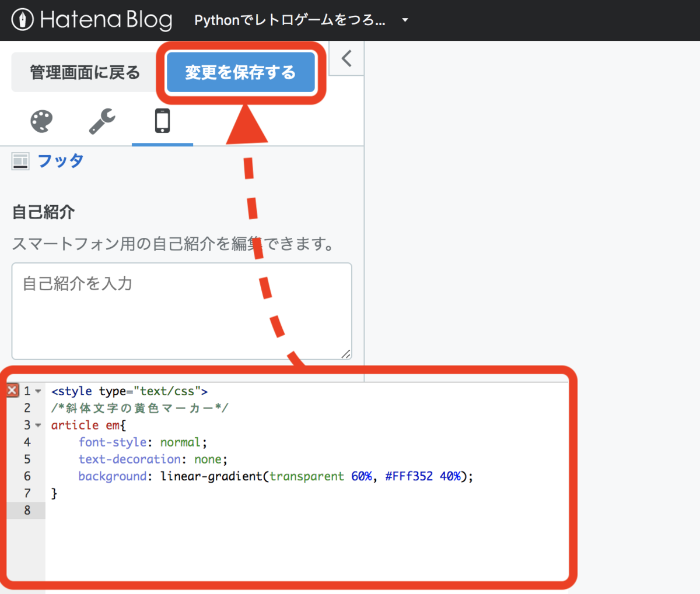Click the Hatena Blog pen logo
Viewport: 700px width, 594px height.
pos(22,19)
